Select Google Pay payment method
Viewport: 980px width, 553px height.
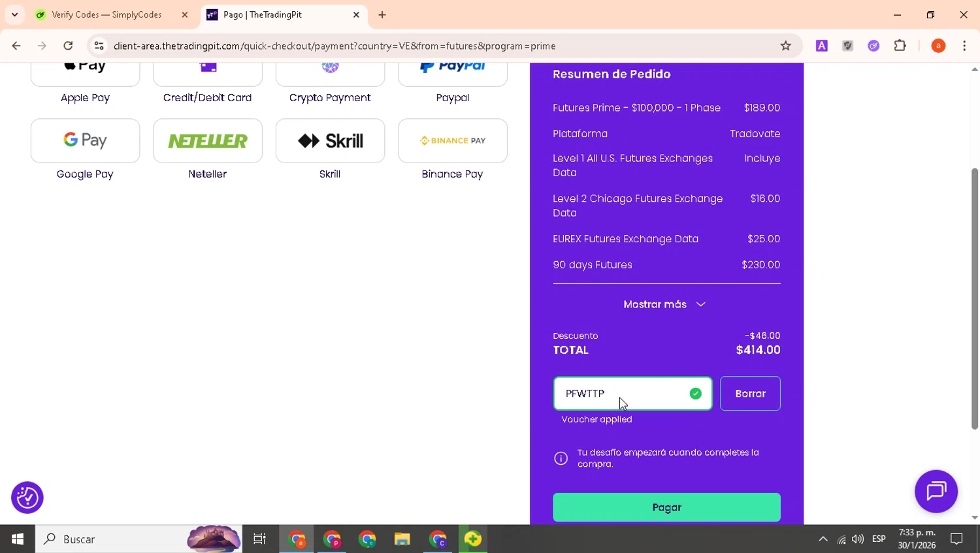85,140
